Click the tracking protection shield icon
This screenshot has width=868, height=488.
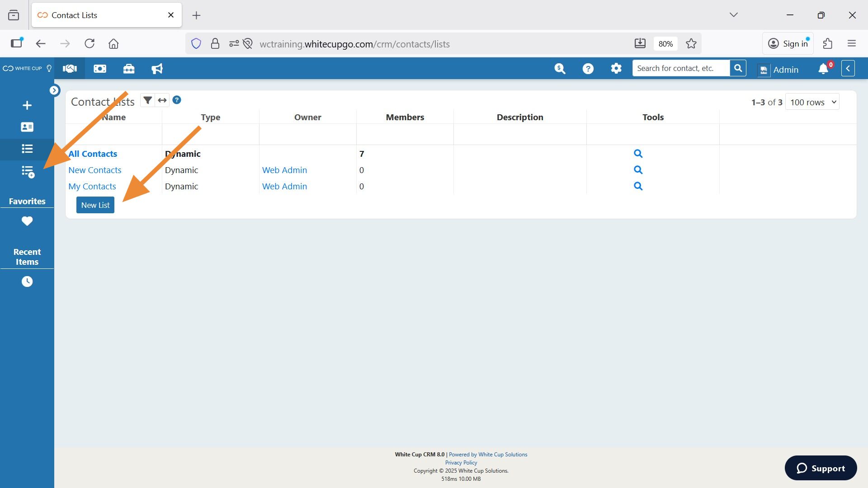tap(196, 43)
